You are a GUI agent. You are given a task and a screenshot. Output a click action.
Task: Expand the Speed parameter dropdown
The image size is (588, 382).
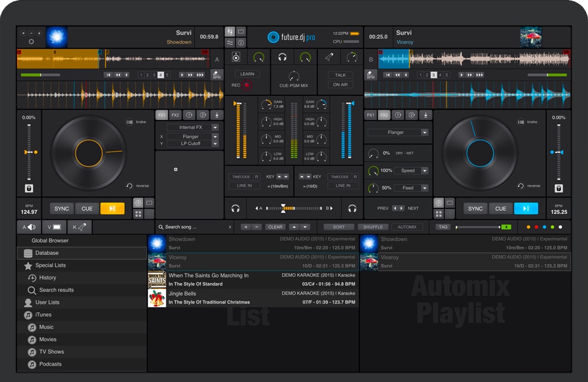pos(425,171)
